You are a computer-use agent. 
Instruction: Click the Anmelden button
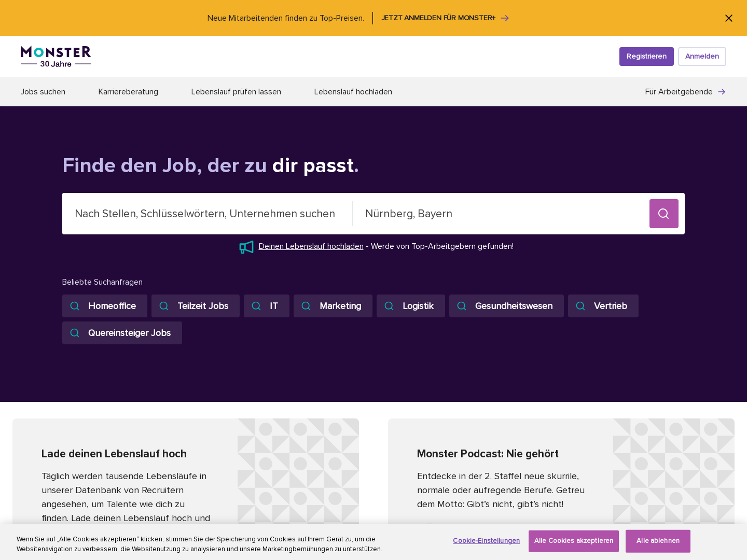(702, 57)
